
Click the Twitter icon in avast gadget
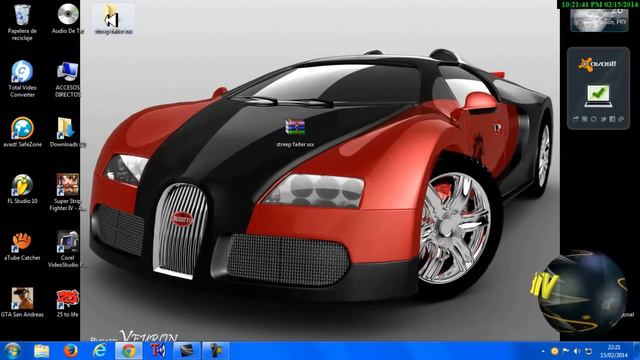[603, 119]
